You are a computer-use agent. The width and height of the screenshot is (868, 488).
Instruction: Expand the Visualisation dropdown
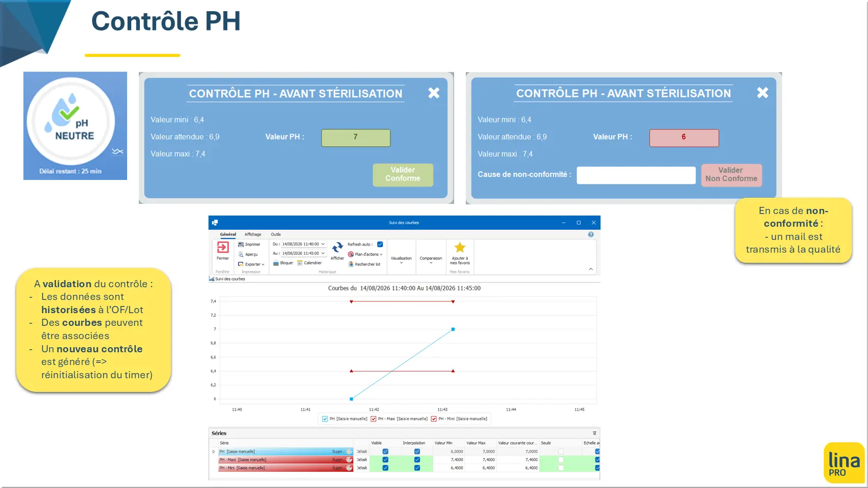click(401, 260)
